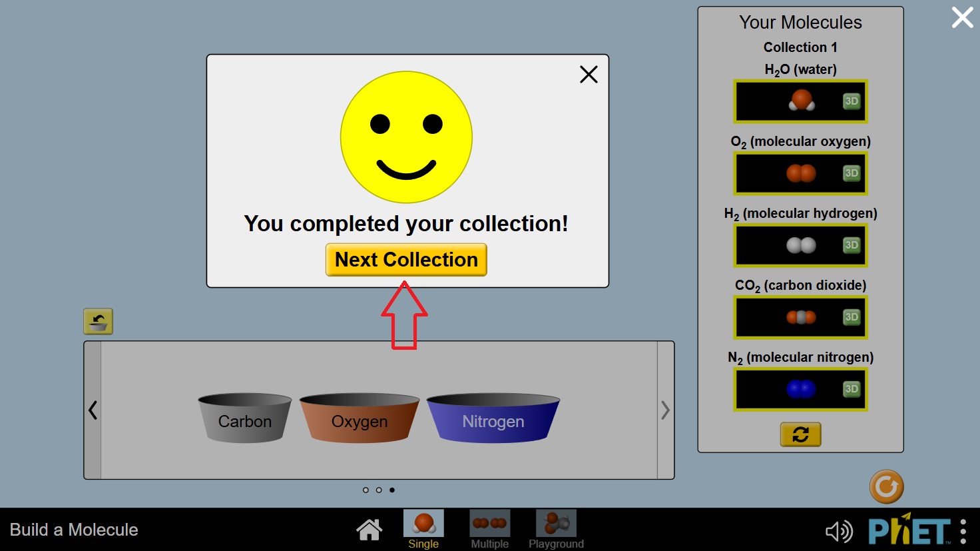Go to the PhET home screen
Screen dimensions: 980x551
click(369, 530)
